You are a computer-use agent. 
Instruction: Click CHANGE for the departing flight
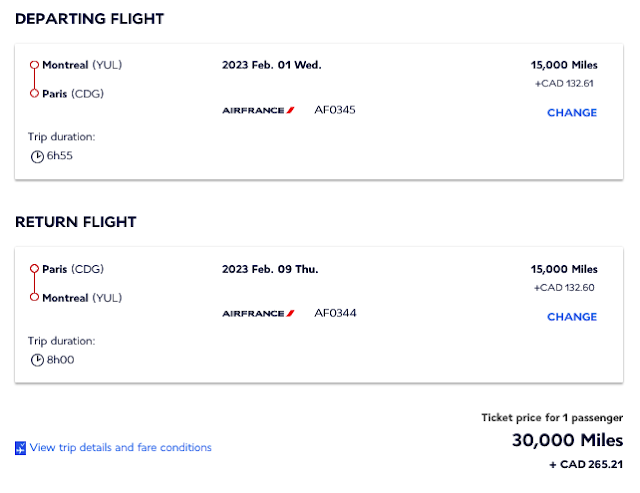click(x=571, y=113)
